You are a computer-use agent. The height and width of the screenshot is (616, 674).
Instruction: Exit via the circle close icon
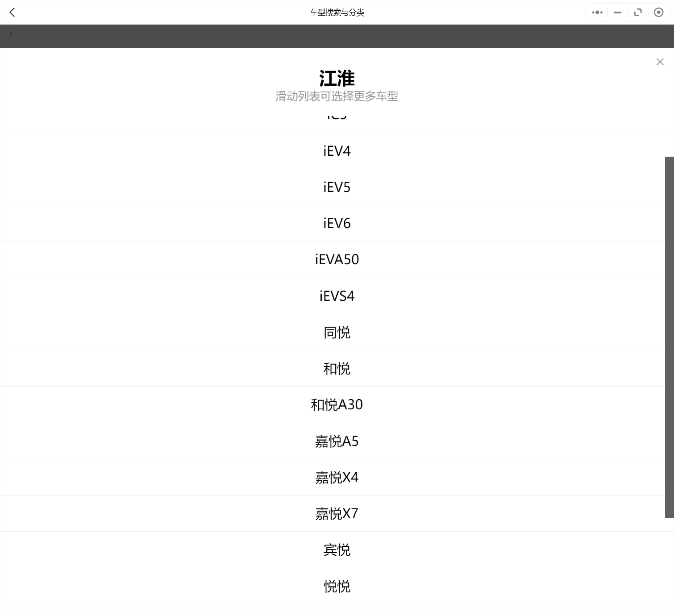pos(658,12)
